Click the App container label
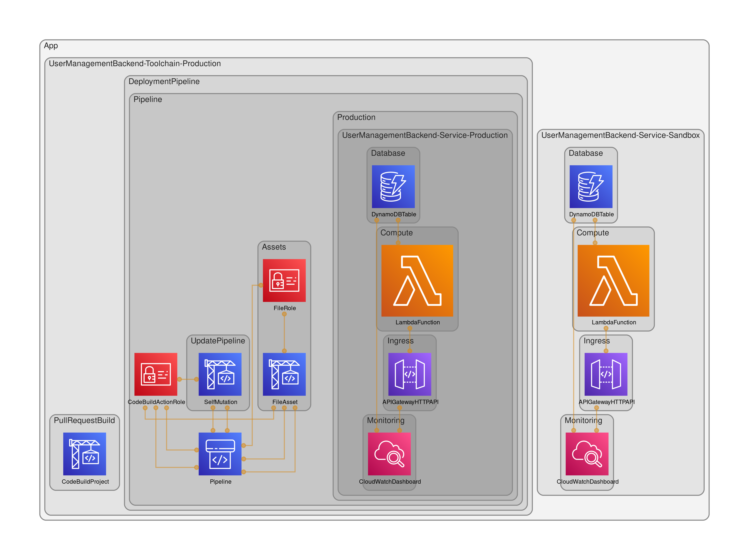The image size is (749, 560). (x=51, y=46)
